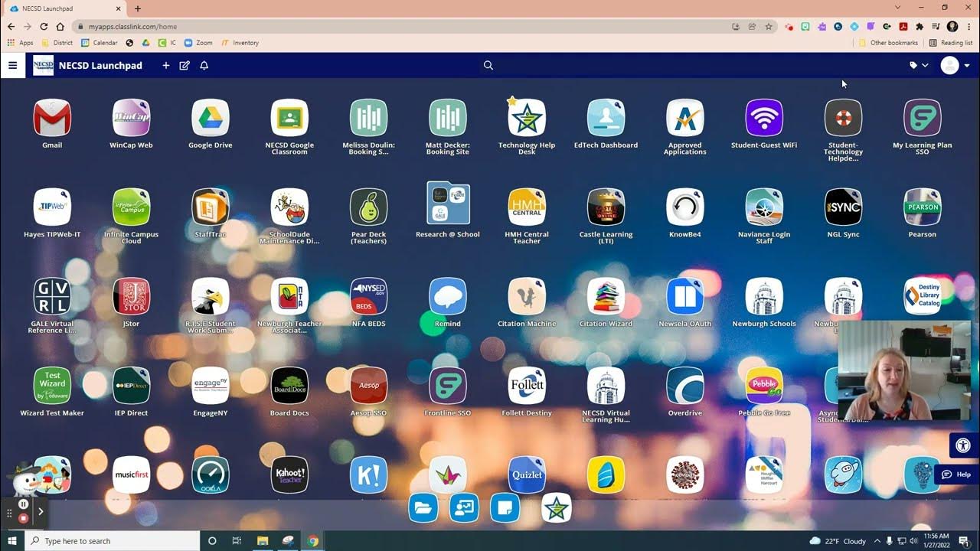Screen dimensions: 980x551
Task: Open Pear Deck (Teachers)
Action: click(x=368, y=207)
